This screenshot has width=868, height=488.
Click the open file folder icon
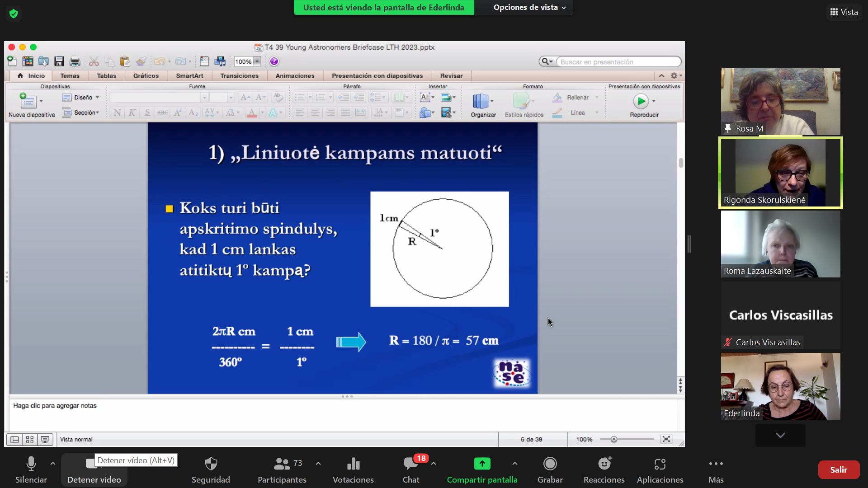[43, 61]
